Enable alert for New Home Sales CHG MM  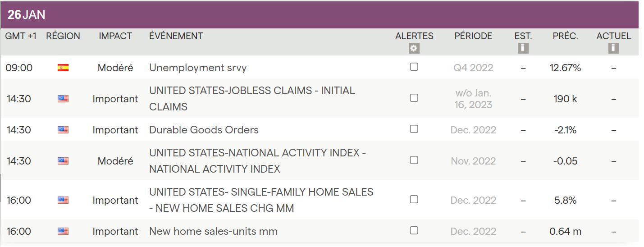(x=414, y=199)
